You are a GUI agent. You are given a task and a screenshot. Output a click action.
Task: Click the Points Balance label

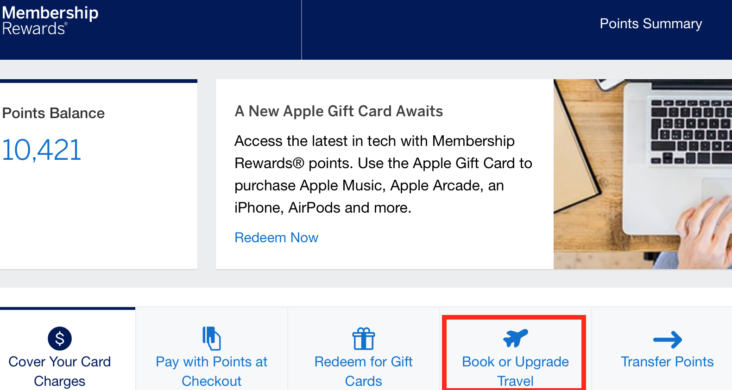[x=53, y=113]
